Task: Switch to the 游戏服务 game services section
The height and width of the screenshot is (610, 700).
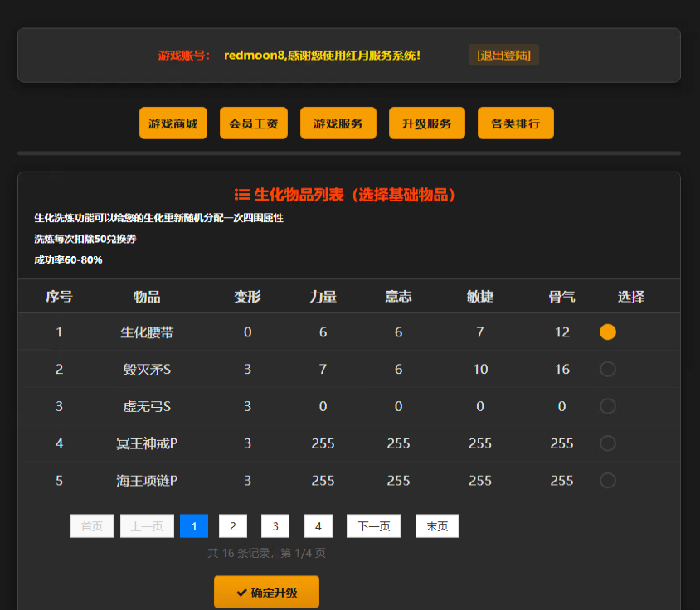Action: coord(338,123)
